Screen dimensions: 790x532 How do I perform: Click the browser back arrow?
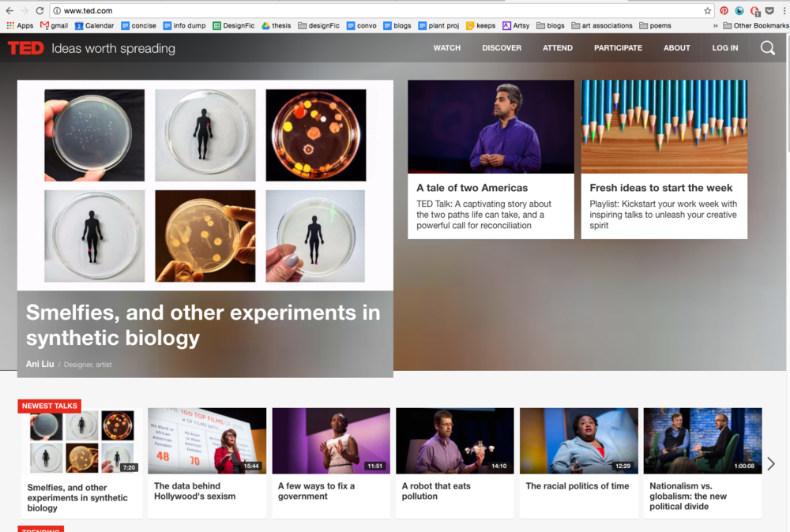tap(9, 10)
